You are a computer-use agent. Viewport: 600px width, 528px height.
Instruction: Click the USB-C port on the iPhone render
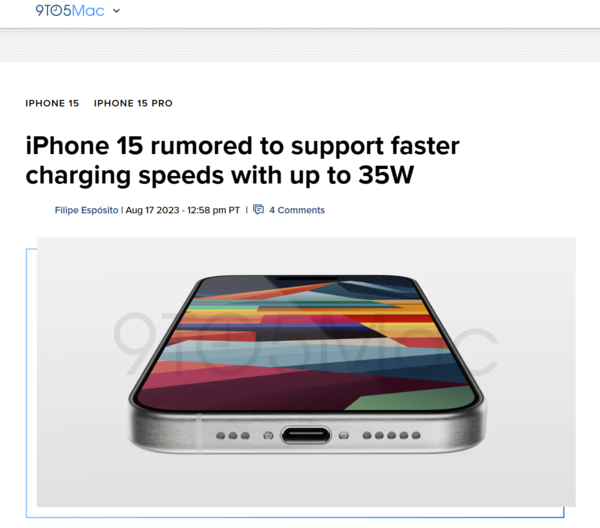[306, 435]
